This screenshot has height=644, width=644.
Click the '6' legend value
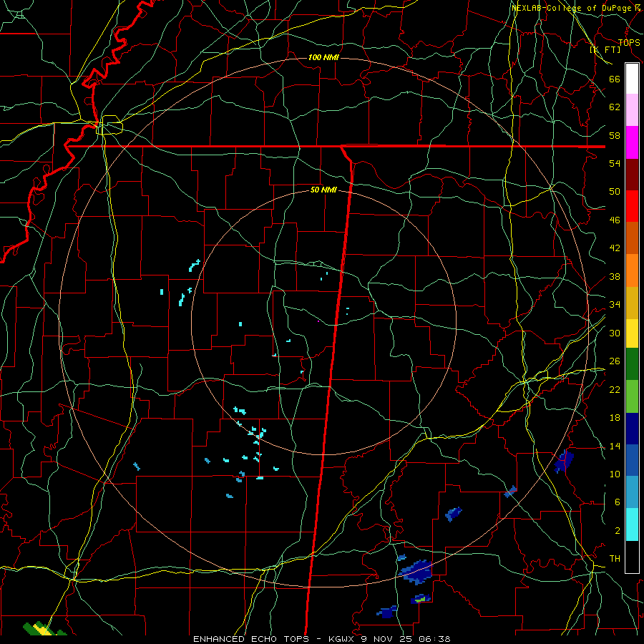tap(617, 502)
